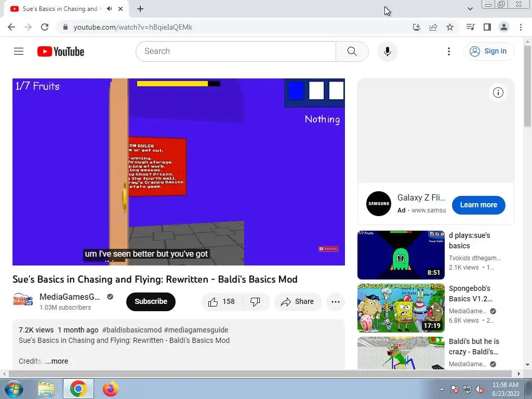Bookmark this page with star icon

[450, 27]
